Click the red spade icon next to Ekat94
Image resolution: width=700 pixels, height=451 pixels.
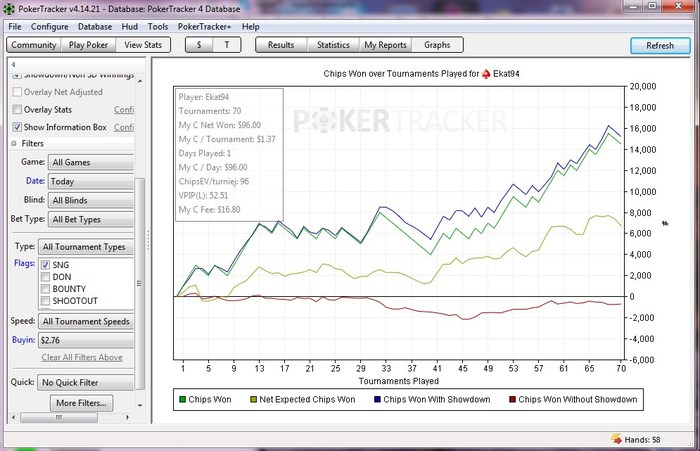[486, 74]
